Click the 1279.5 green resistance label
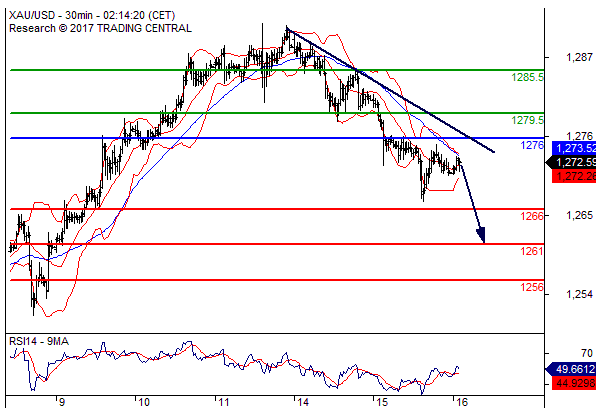 pyautogui.click(x=527, y=120)
